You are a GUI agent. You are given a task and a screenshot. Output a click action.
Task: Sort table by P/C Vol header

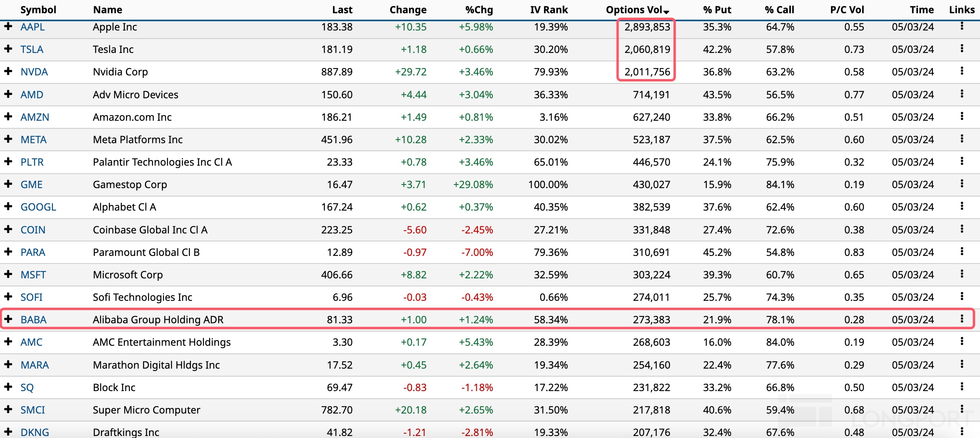tap(847, 10)
